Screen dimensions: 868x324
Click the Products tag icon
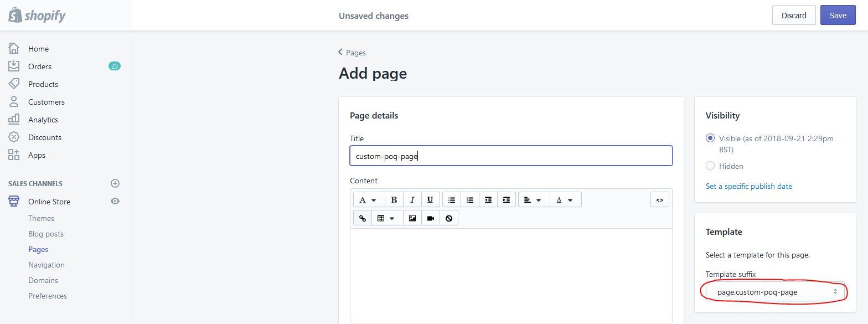click(x=14, y=84)
